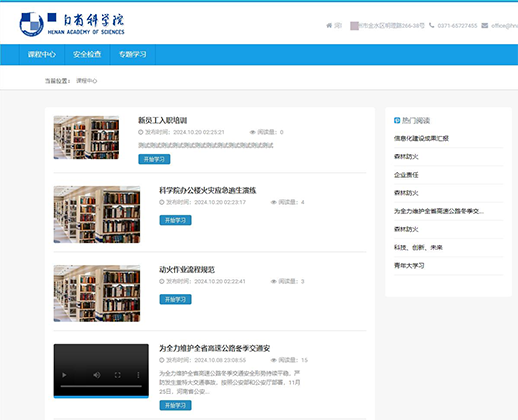The image size is (518, 420).
Task: Open 科技、创新、未来 in the 热门阅读 list
Action: [418, 247]
